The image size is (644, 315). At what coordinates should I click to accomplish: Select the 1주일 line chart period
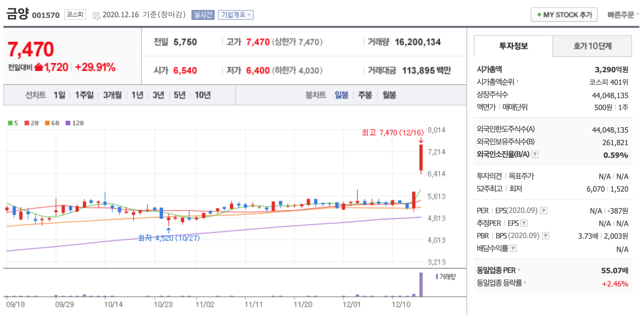84,95
